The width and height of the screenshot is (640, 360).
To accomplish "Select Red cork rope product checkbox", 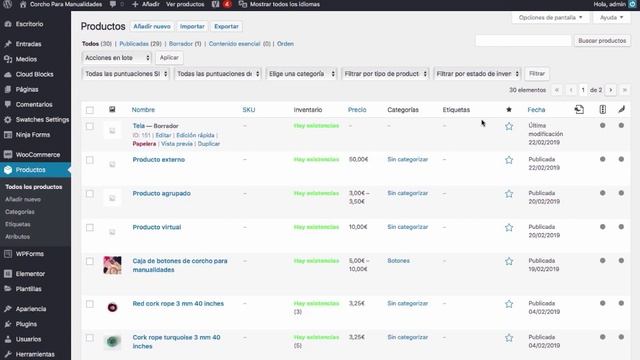I will tap(90, 304).
